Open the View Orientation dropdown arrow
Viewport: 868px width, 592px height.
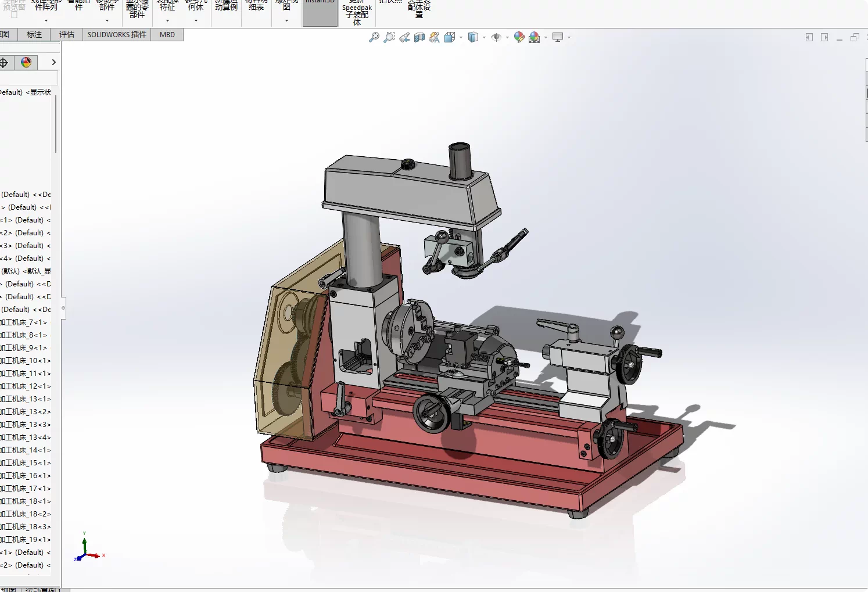pos(461,38)
